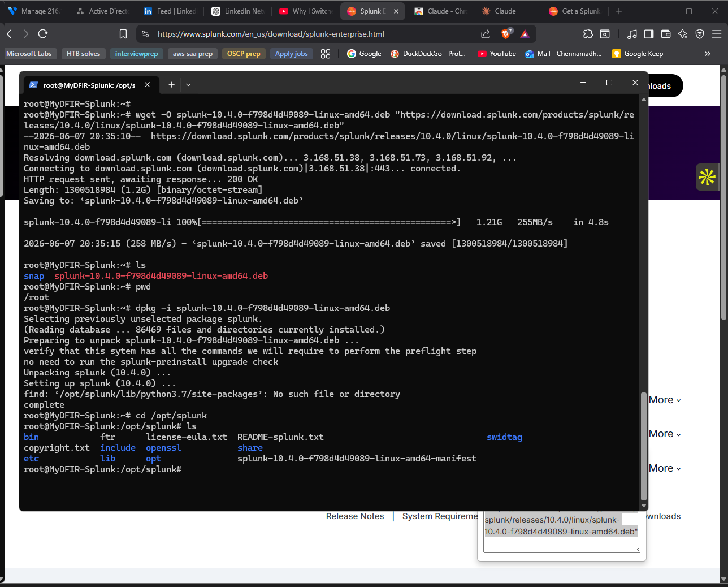
Task: Open the Brave Playlist music-note icon
Action: click(x=632, y=34)
